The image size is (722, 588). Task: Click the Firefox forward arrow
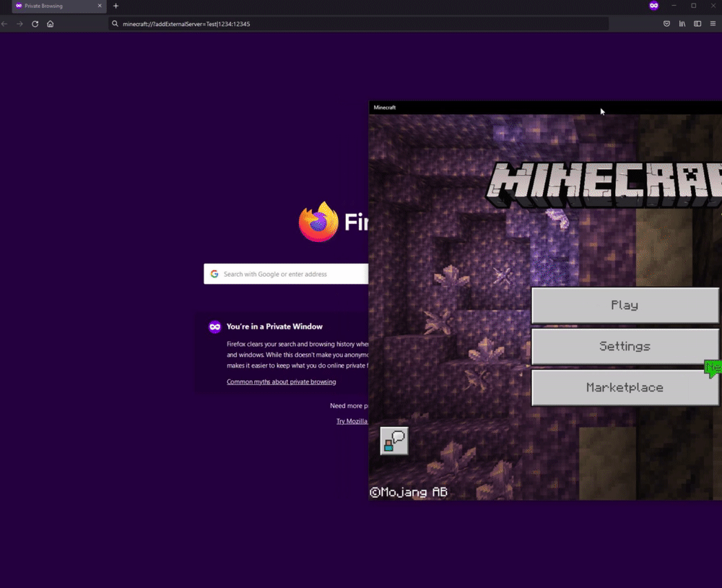(19, 24)
